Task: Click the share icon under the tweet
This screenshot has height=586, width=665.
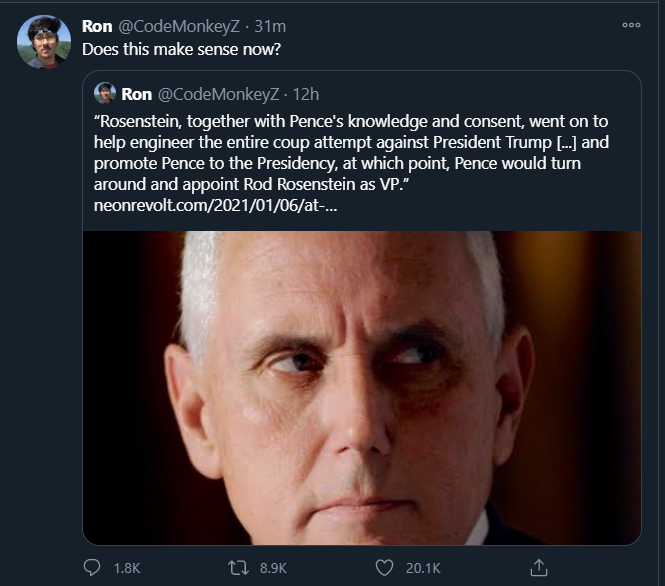Action: point(539,567)
